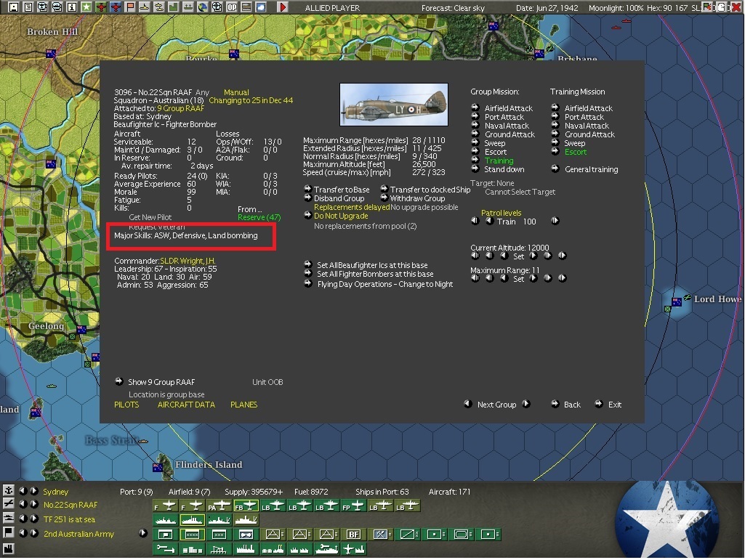Click the aircraft icon beside No.22 Sqn RAAF

(x=8, y=504)
